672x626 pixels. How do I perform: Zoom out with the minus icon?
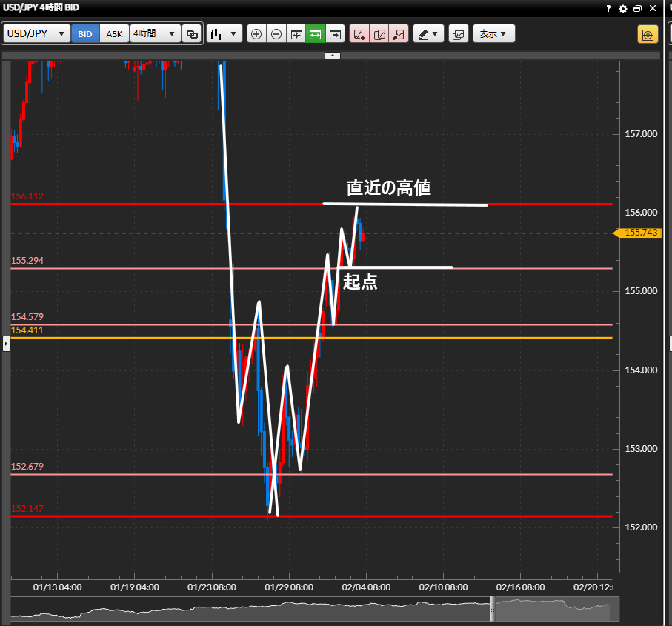pos(276,34)
